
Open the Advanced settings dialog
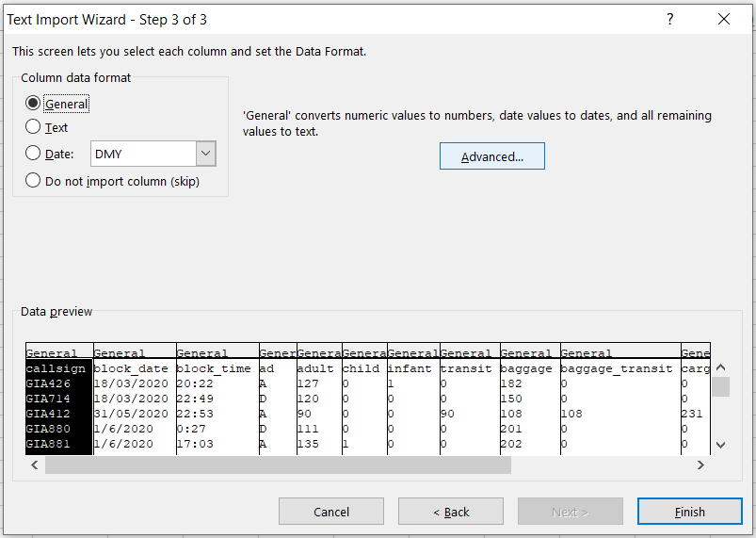[x=491, y=156]
